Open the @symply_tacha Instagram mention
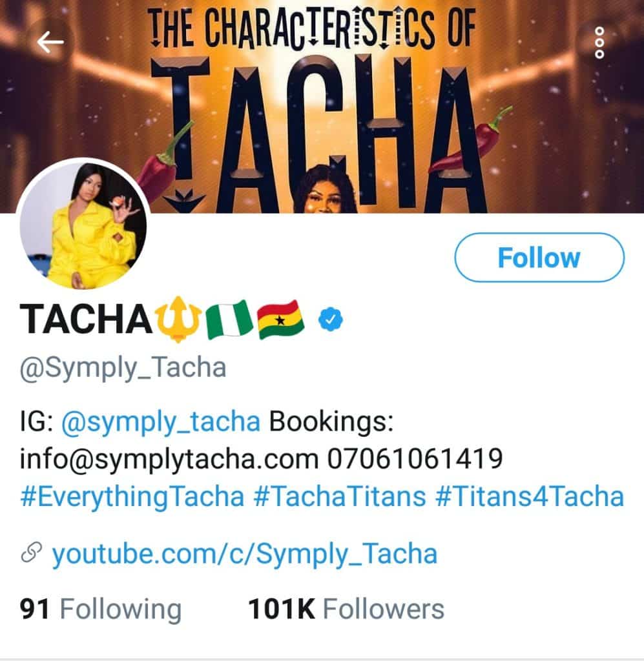This screenshot has width=644, height=661. [x=161, y=422]
